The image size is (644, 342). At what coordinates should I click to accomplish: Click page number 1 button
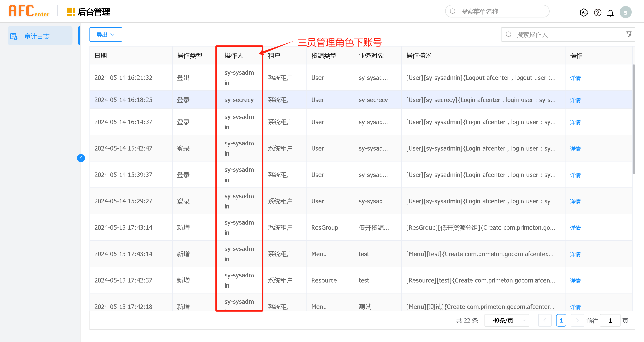tap(561, 321)
